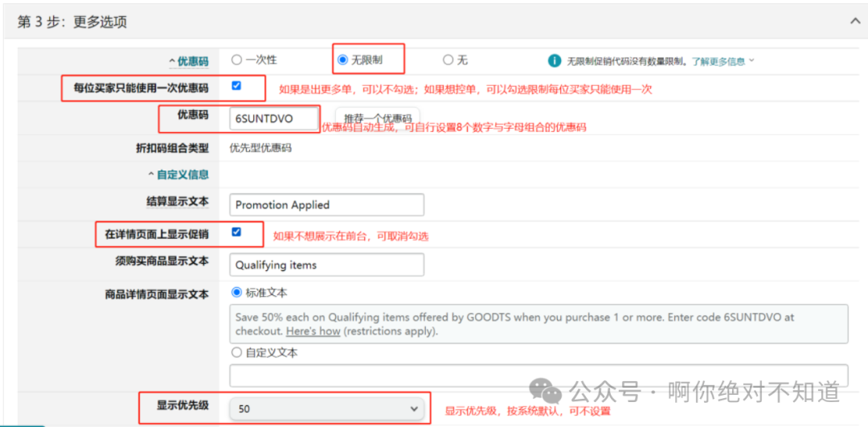
Task: Click the 优惠码 input field with 6SUNTDVO
Action: point(273,119)
